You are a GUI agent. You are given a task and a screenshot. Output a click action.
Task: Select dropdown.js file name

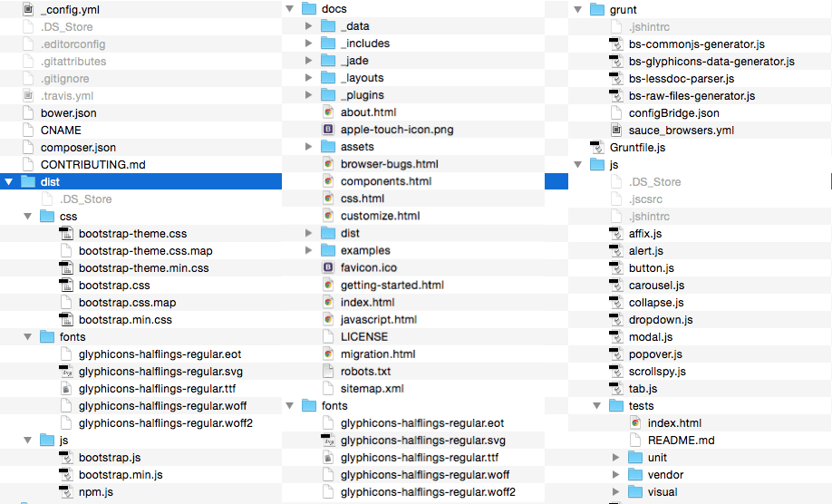tap(661, 319)
